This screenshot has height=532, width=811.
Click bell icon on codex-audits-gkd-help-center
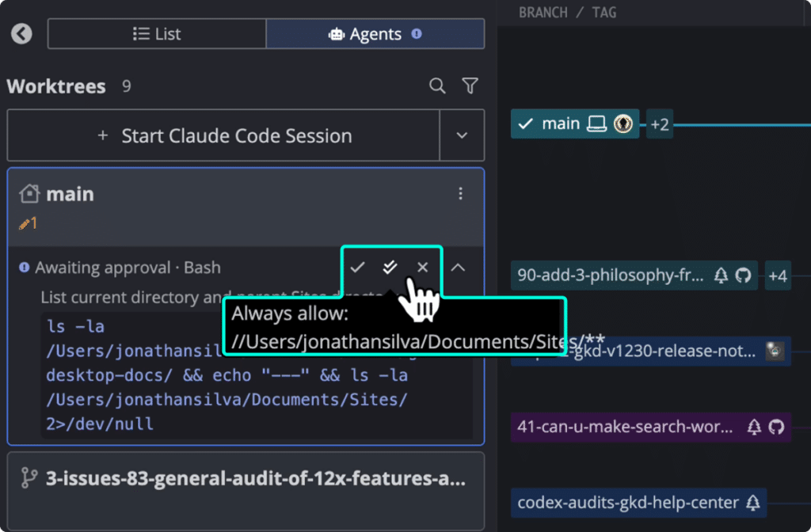pos(753,503)
